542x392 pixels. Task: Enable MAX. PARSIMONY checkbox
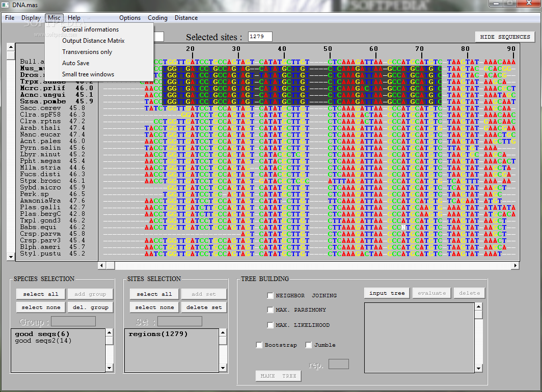[x=270, y=310]
